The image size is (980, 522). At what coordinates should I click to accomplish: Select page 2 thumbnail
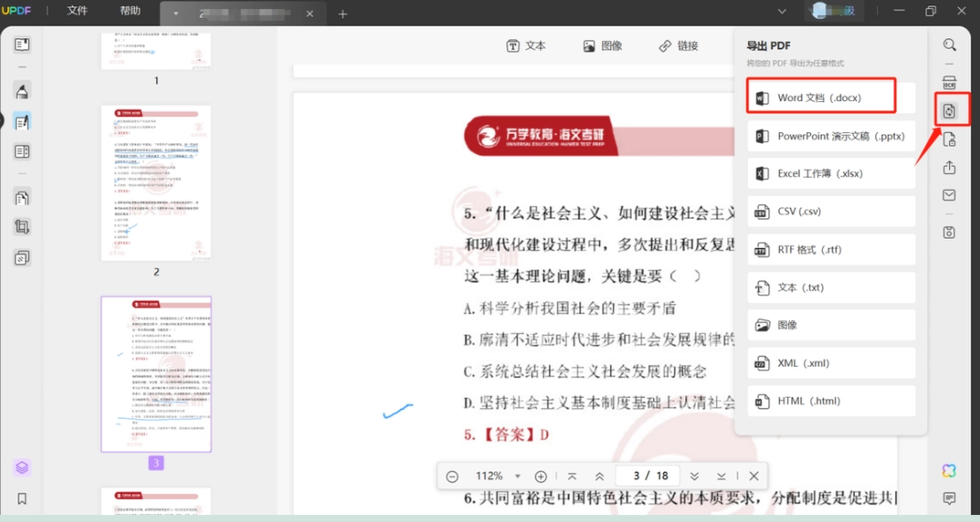click(156, 183)
